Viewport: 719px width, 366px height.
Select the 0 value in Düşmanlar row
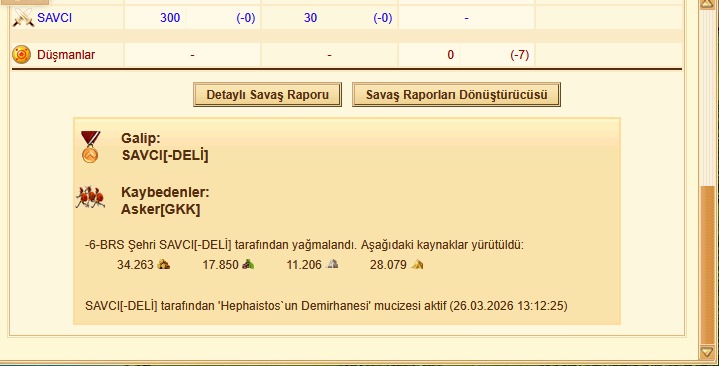[x=451, y=55]
